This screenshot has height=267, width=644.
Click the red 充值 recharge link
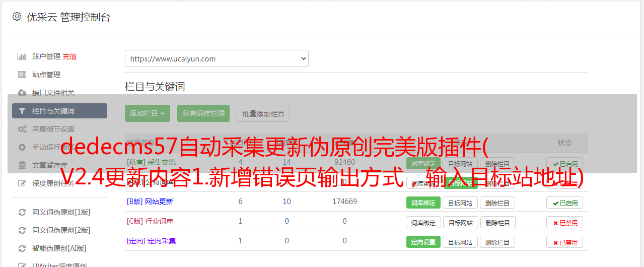click(70, 56)
